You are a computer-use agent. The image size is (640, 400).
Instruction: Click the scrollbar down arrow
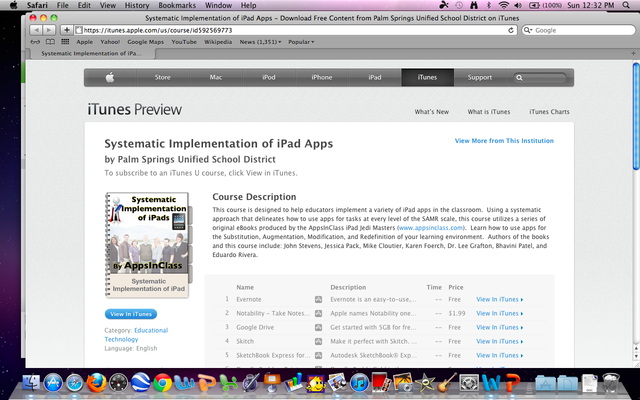pos(636,357)
